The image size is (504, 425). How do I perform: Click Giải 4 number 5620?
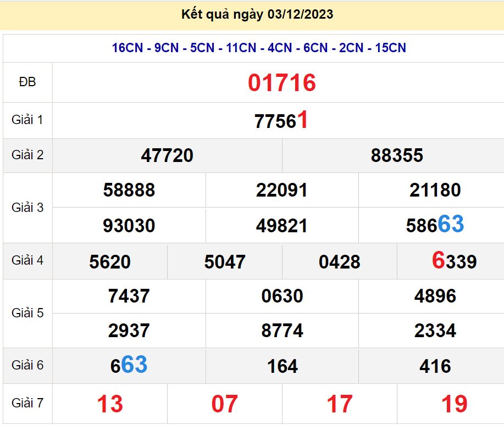point(110,262)
